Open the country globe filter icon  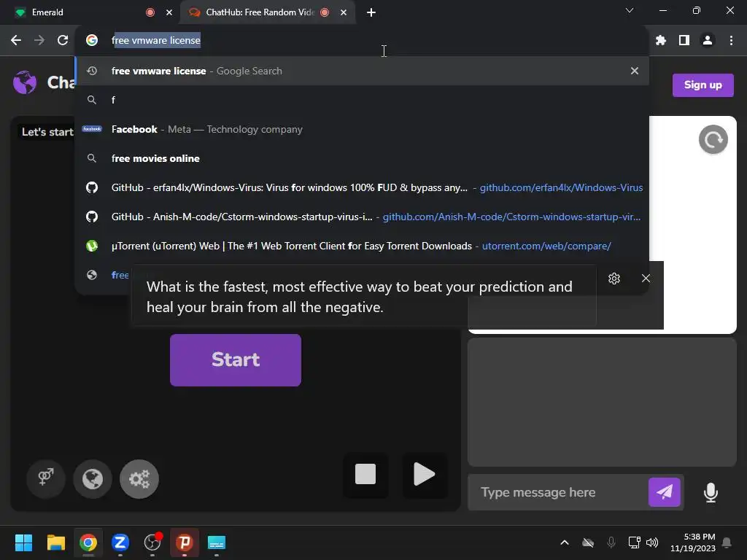(x=93, y=479)
